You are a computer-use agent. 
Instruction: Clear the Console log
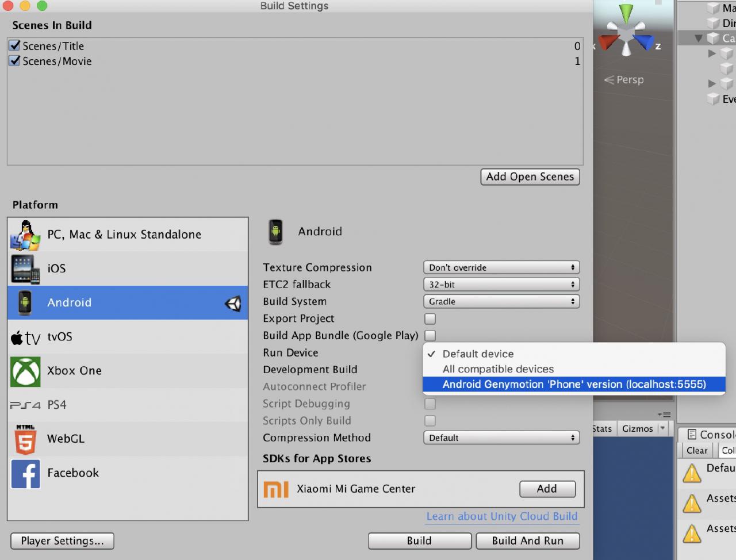[x=697, y=451]
